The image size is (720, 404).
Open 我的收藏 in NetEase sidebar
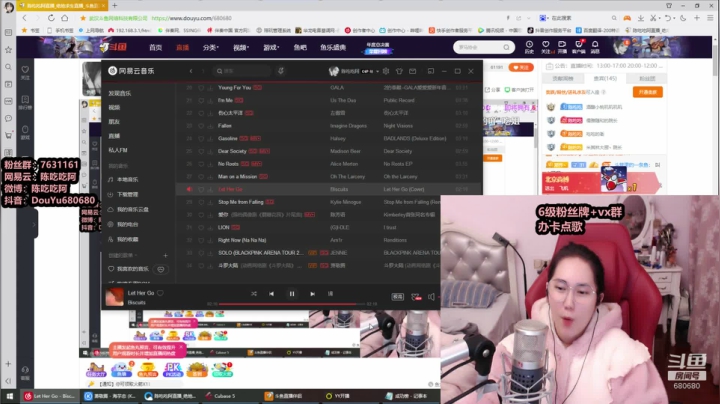pos(127,239)
